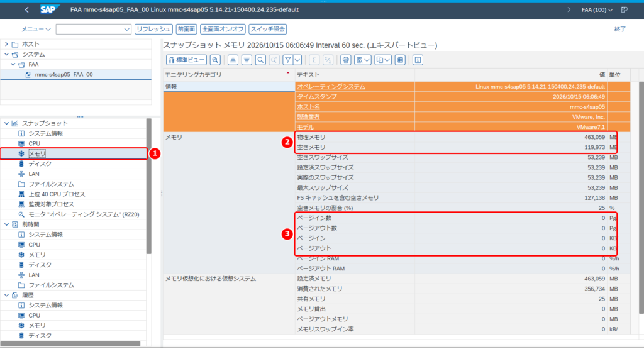This screenshot has height=349, width=644.
Task: Select the 物理メモリ row text
Action: click(x=311, y=137)
